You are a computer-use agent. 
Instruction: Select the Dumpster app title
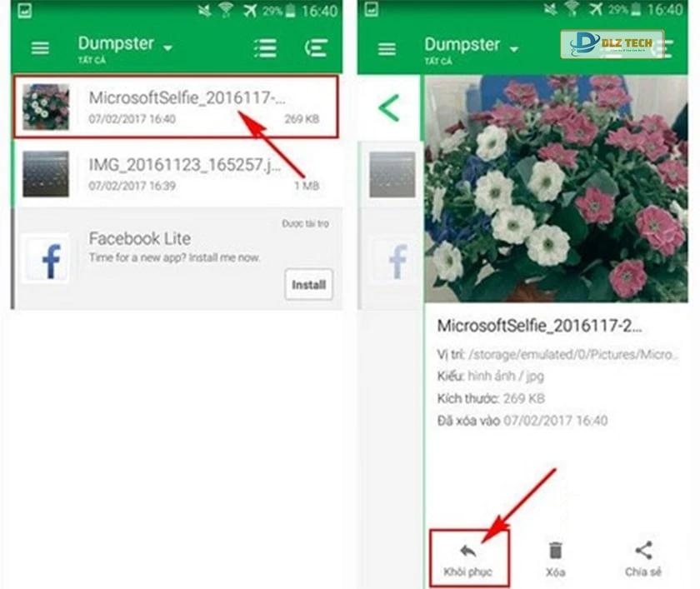coord(114,43)
